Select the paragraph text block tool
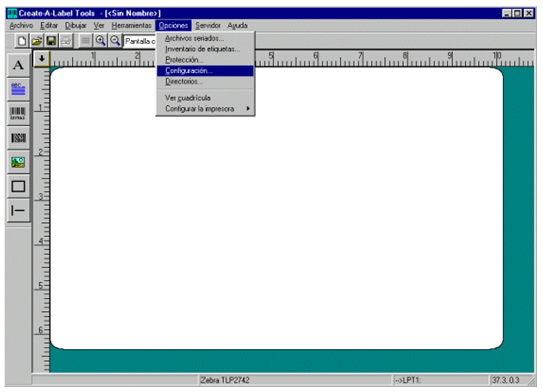 (18, 89)
